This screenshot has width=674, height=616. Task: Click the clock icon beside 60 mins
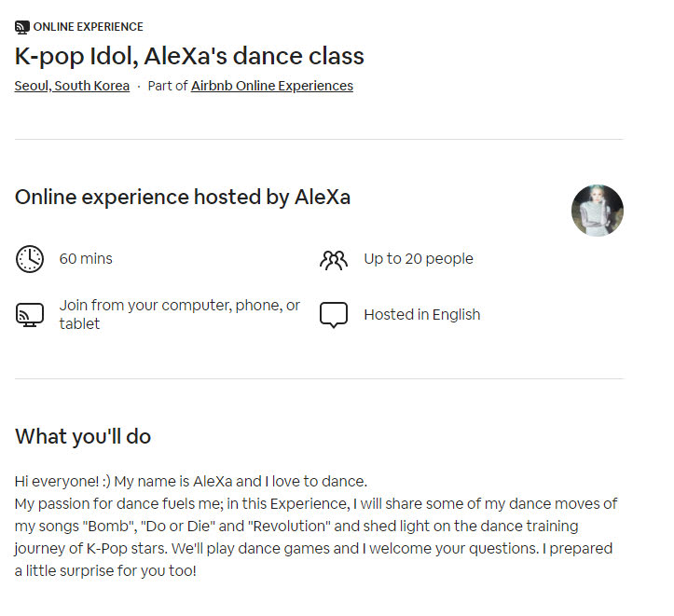[30, 259]
